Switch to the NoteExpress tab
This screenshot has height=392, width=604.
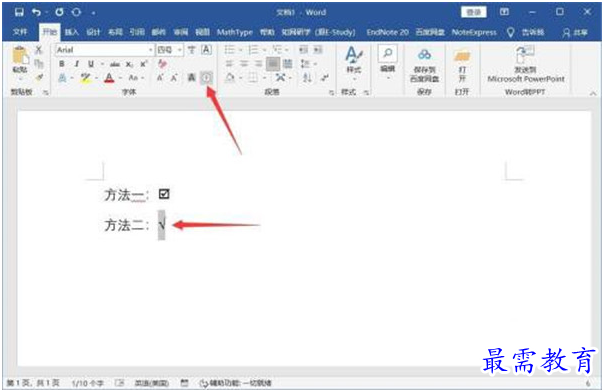coord(474,32)
